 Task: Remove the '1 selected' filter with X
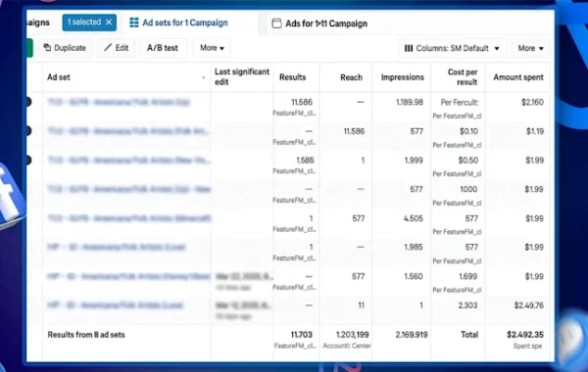[x=109, y=23]
